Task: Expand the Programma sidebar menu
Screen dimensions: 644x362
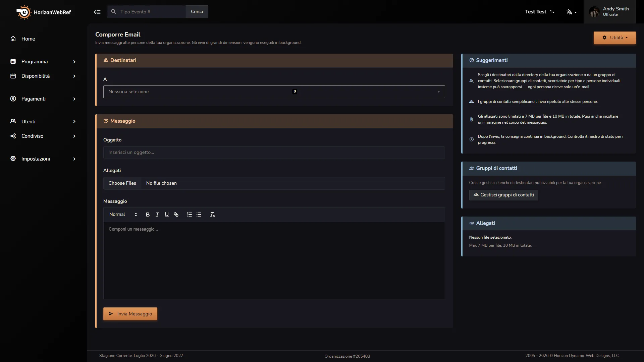Action: coord(44,62)
